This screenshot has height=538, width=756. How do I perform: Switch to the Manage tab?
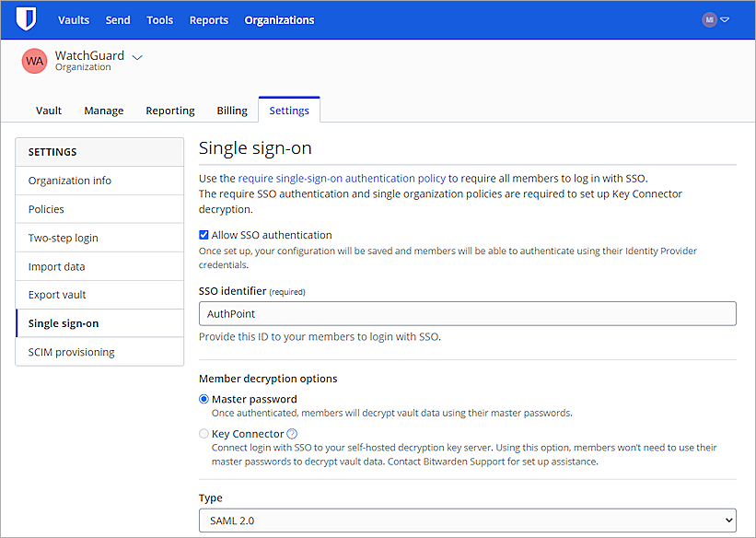click(x=103, y=110)
